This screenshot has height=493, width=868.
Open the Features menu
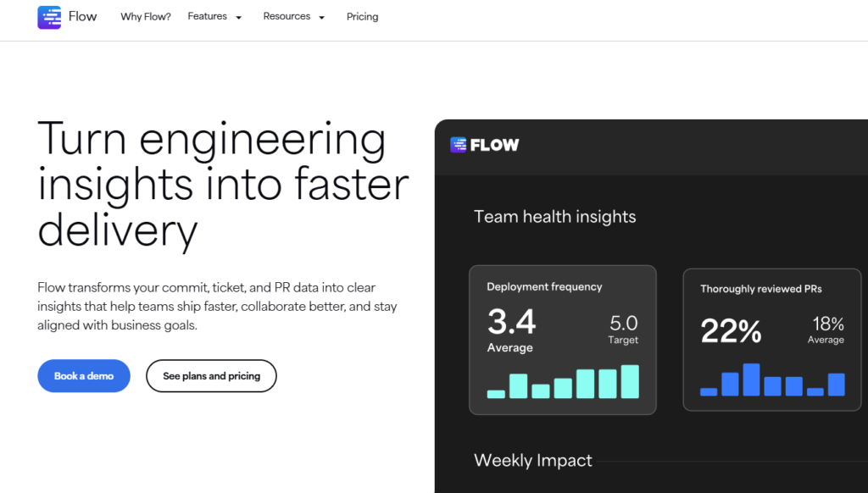coord(207,17)
